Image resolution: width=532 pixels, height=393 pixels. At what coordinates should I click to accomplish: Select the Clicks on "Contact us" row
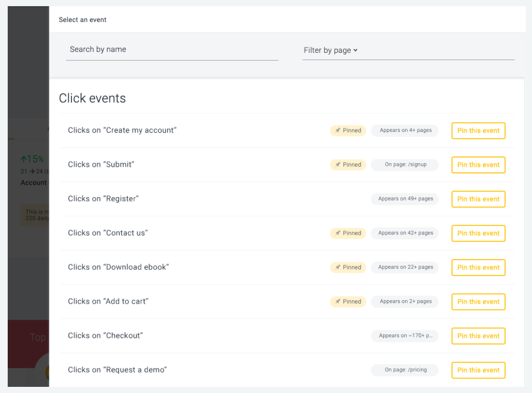click(108, 233)
